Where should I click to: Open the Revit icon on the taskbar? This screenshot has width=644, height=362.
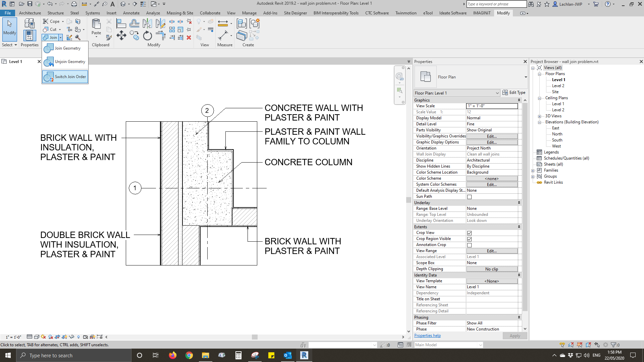pos(304,355)
